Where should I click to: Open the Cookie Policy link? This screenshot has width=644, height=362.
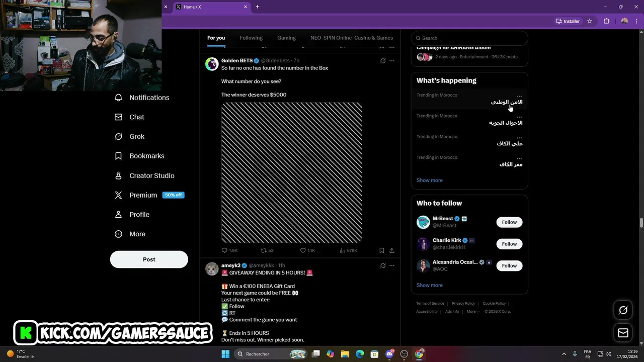click(494, 304)
